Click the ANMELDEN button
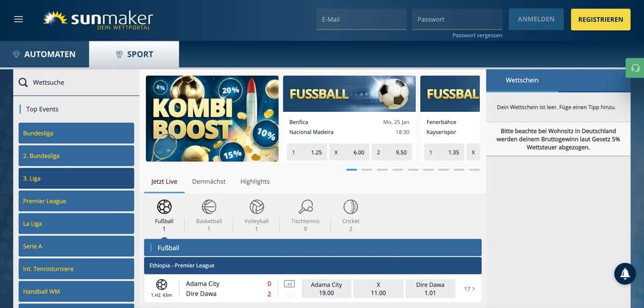 [536, 19]
